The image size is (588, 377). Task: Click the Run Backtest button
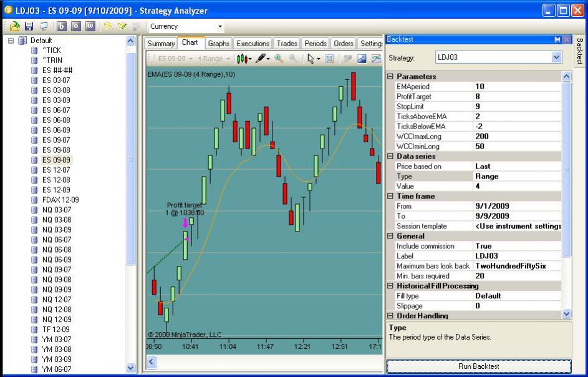pos(478,366)
